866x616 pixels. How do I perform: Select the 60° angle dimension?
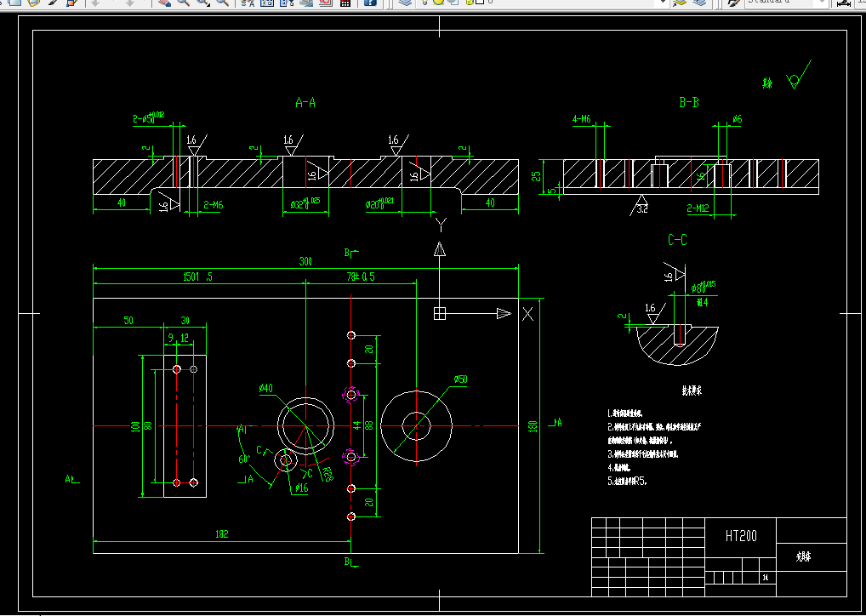245,459
